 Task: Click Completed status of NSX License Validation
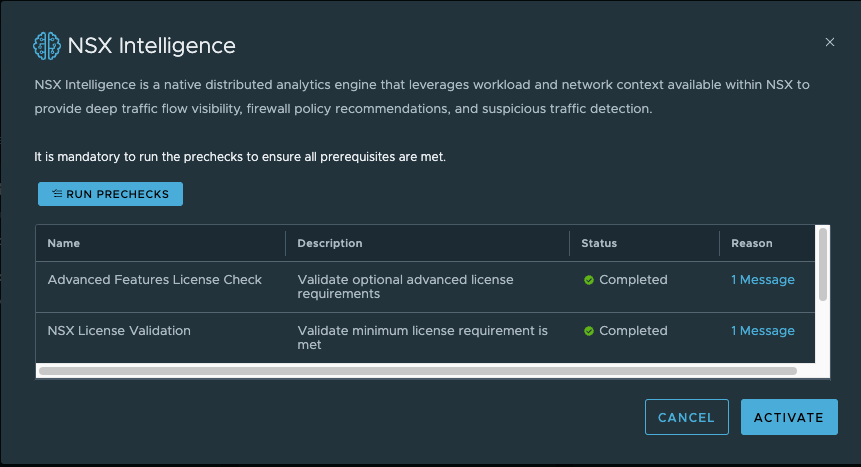[x=633, y=331]
